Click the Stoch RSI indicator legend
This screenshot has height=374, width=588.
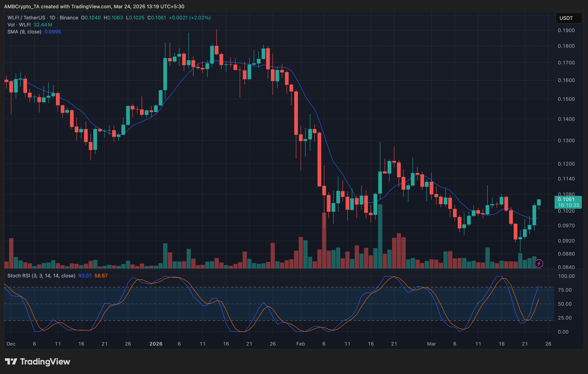[41, 276]
